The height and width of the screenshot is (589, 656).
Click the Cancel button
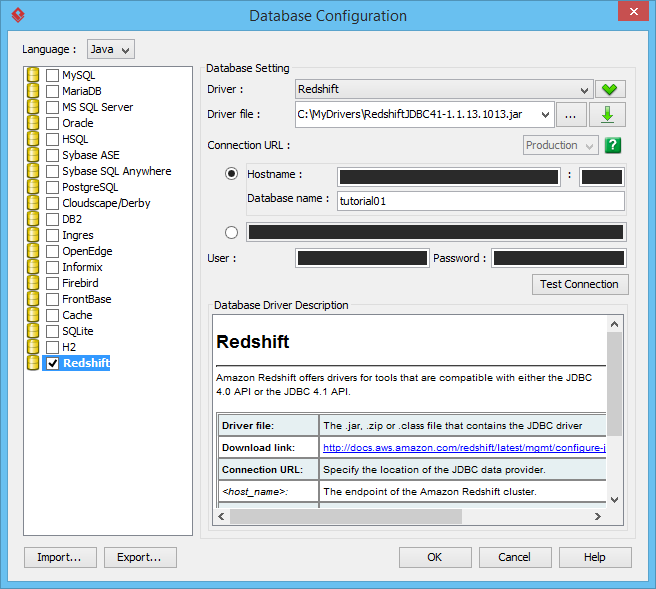point(515,557)
